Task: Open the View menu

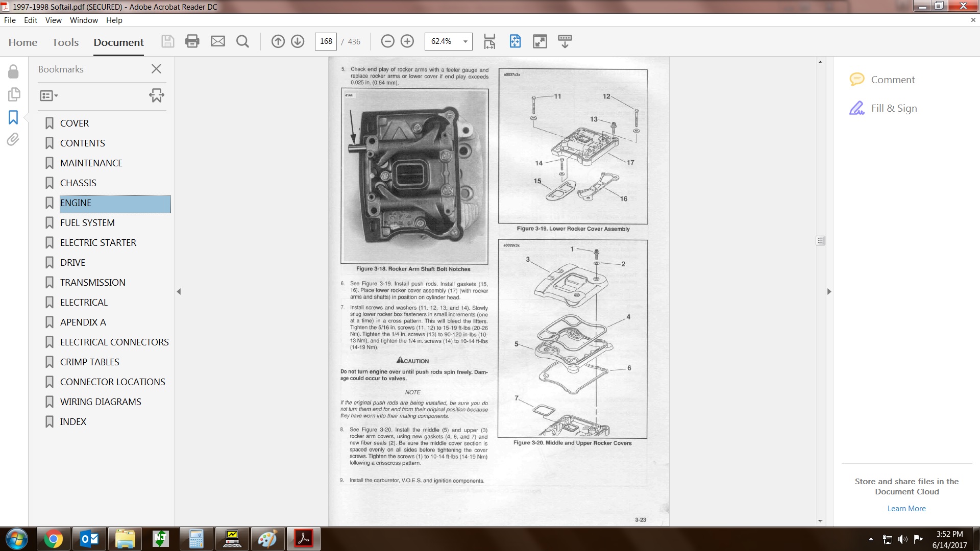Action: [x=53, y=20]
